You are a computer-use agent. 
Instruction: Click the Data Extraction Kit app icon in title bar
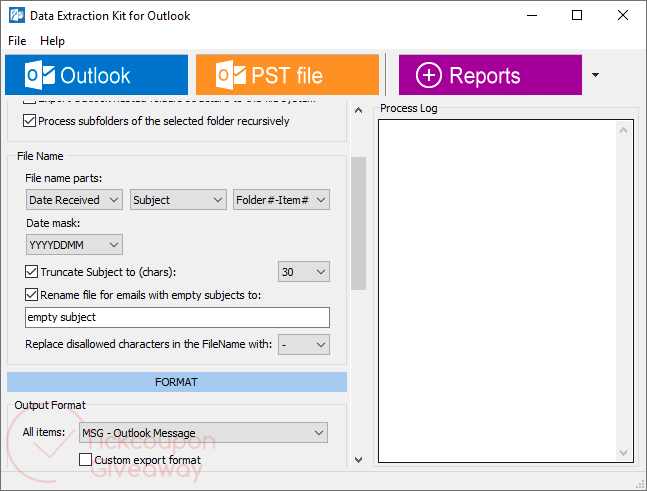(x=17, y=16)
